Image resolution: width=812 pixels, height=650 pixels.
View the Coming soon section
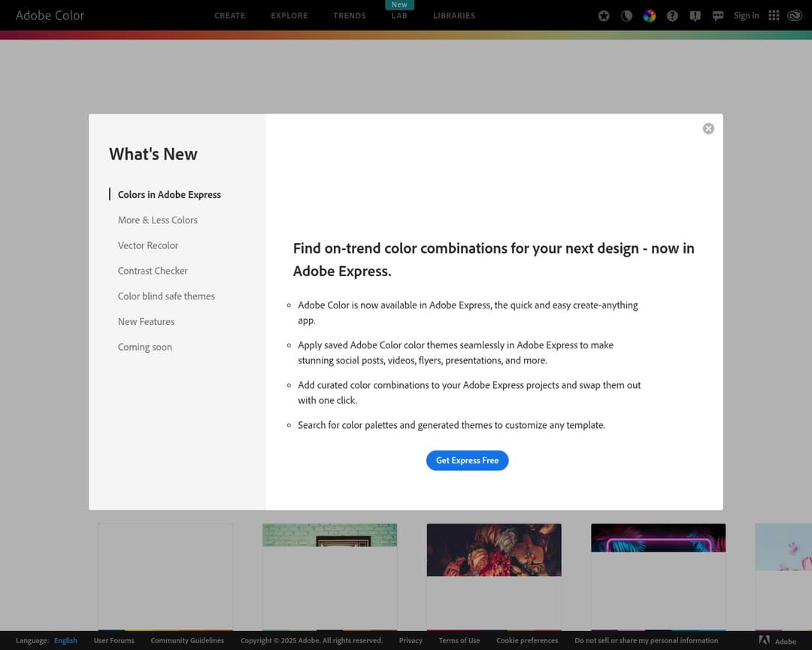[144, 347]
